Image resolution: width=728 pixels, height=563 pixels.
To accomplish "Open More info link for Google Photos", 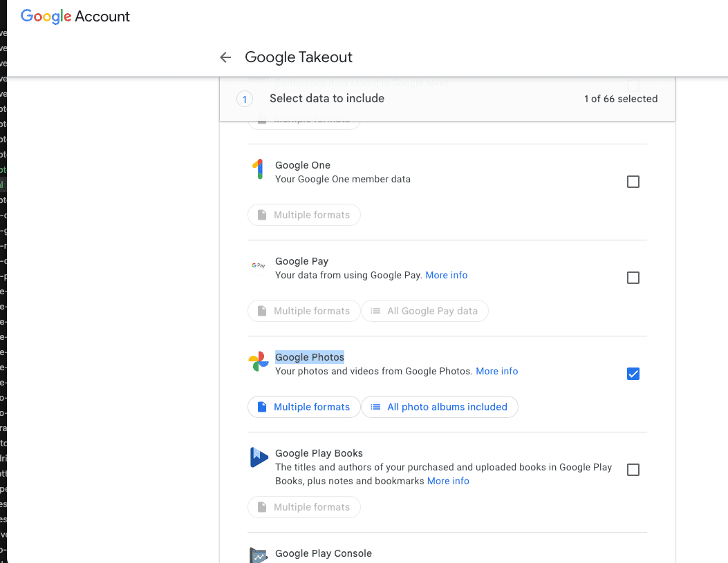I will 497,371.
